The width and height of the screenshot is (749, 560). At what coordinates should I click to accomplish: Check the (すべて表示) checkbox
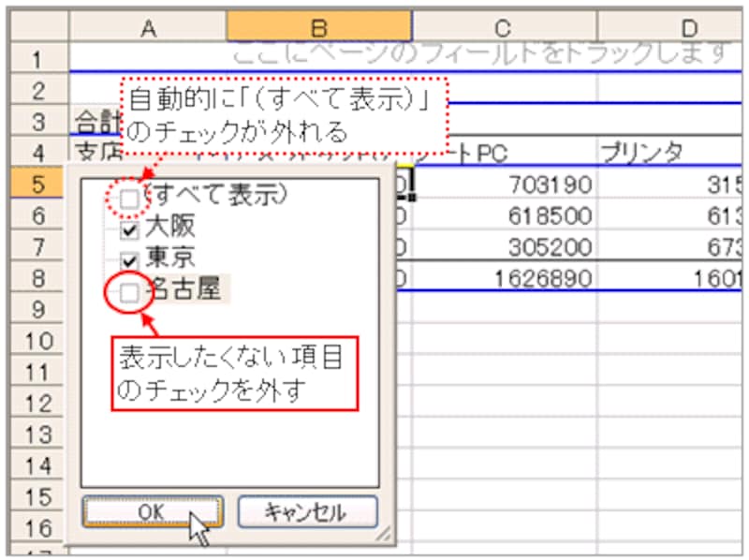pos(129,199)
